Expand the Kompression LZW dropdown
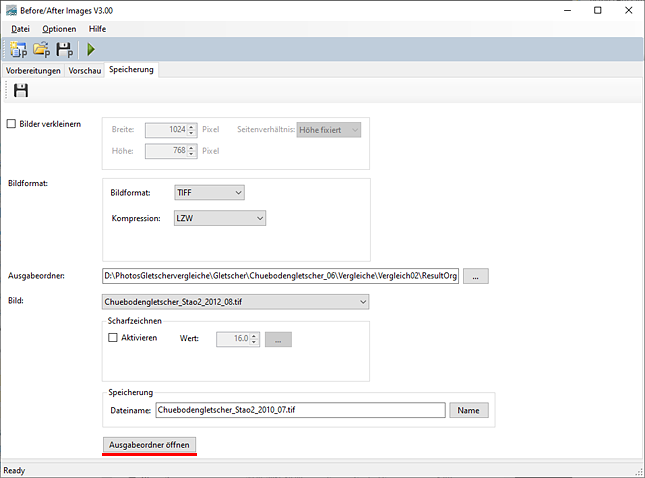 click(x=220, y=218)
